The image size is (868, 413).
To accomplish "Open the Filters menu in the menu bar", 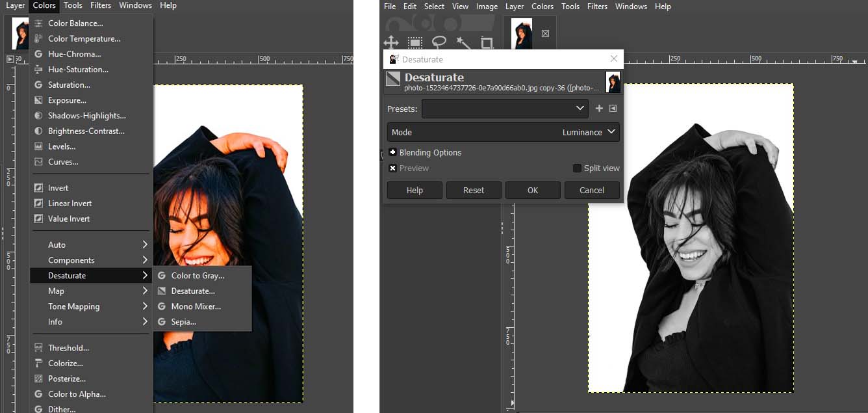I will (598, 7).
